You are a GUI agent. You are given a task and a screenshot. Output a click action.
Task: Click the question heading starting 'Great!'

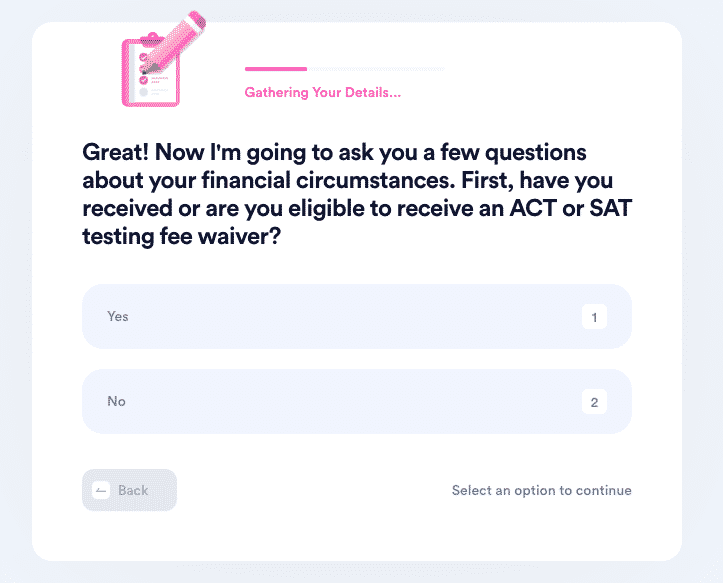click(x=357, y=194)
